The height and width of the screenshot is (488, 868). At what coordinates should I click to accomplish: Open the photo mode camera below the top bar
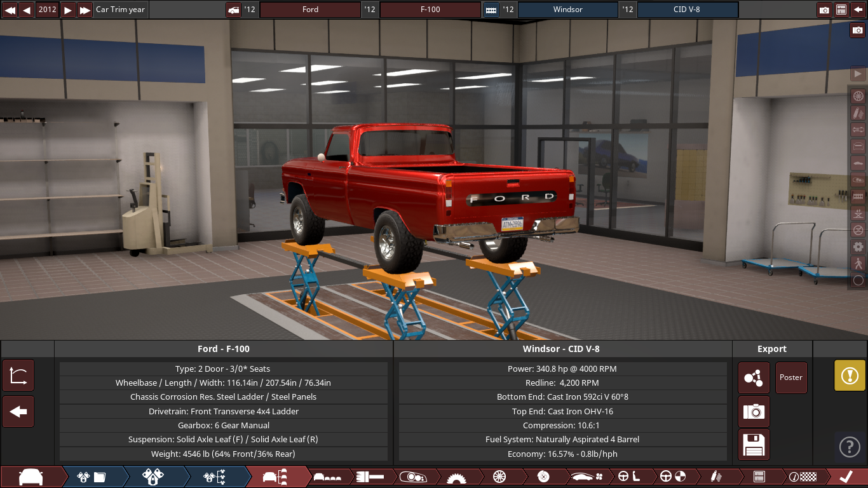pyautogui.click(x=858, y=30)
